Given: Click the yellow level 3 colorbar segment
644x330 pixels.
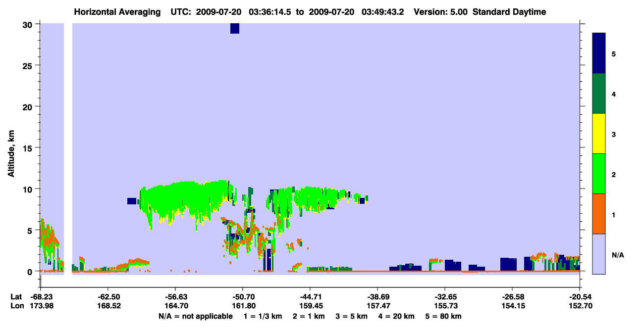Looking at the screenshot, I should (599, 134).
